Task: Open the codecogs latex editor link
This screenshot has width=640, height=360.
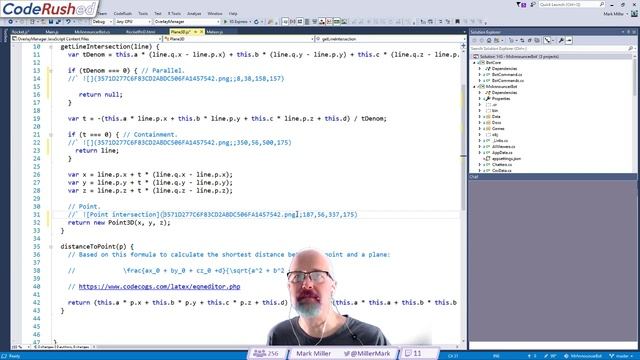Action: [x=159, y=287]
